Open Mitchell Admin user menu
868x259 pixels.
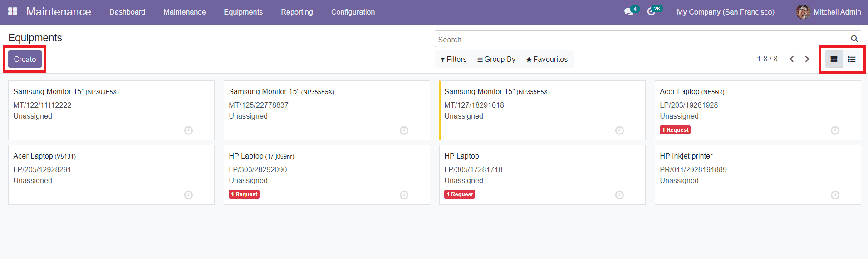tap(829, 12)
